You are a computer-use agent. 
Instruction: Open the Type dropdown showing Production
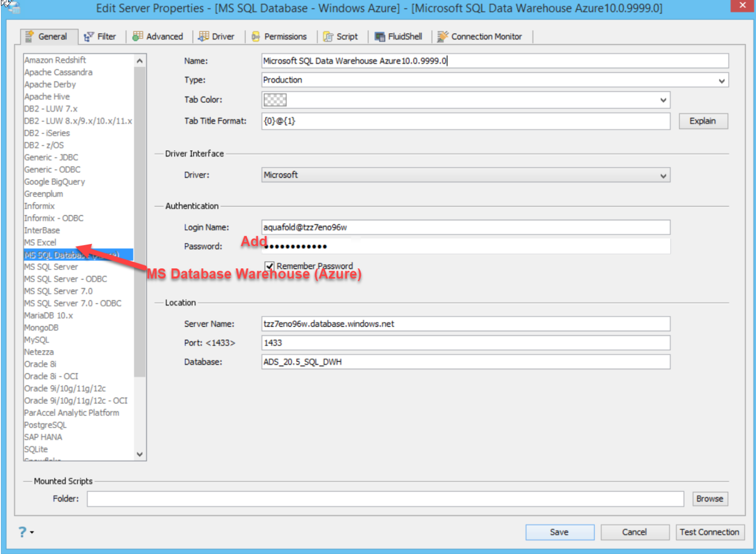495,80
